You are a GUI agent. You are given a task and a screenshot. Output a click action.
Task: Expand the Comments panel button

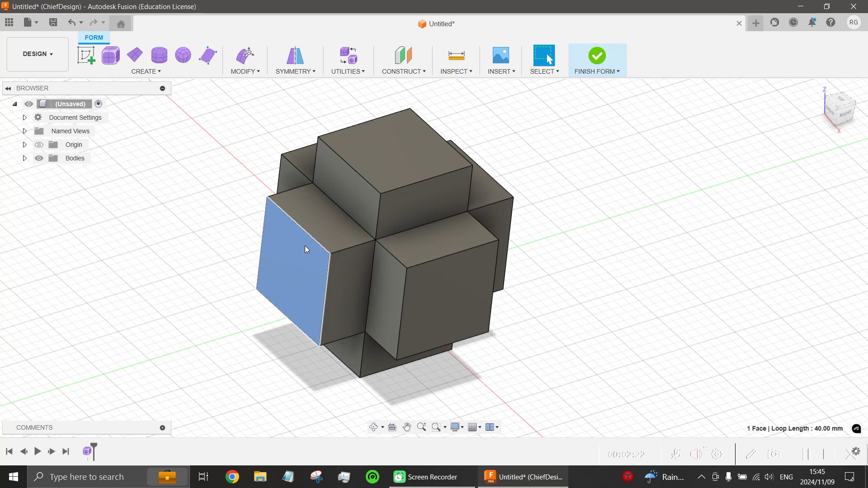(162, 427)
